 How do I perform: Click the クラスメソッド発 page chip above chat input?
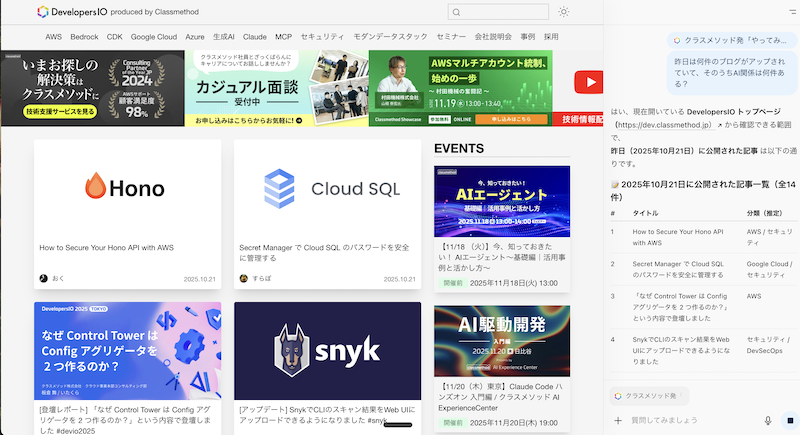649,396
